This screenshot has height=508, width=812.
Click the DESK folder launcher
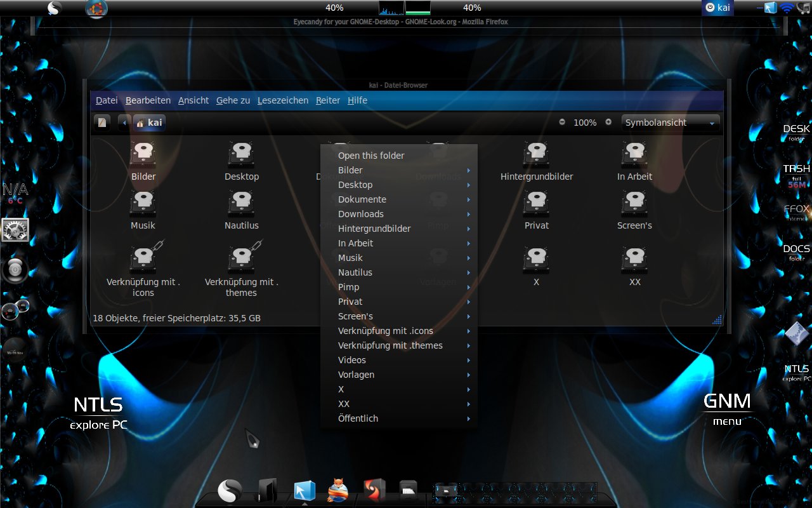(797, 132)
